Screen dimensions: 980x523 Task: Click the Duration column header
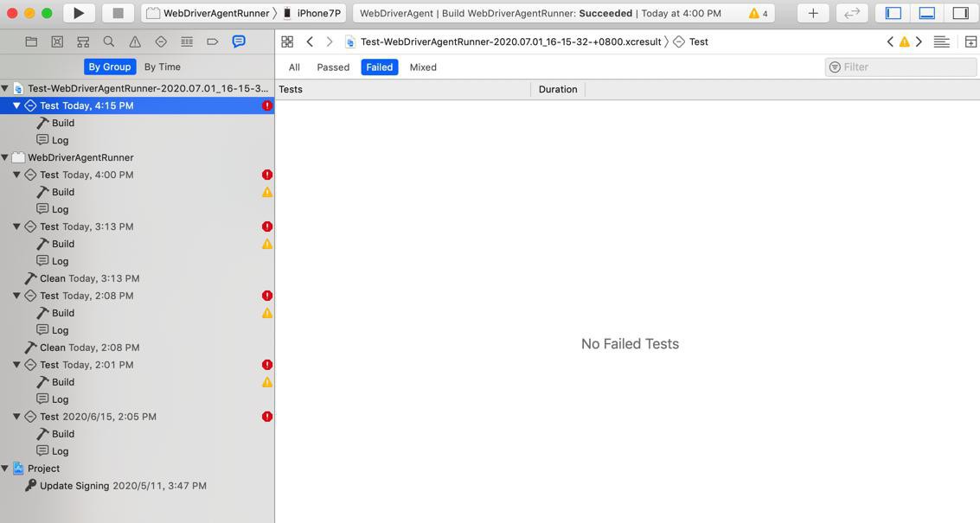[558, 89]
